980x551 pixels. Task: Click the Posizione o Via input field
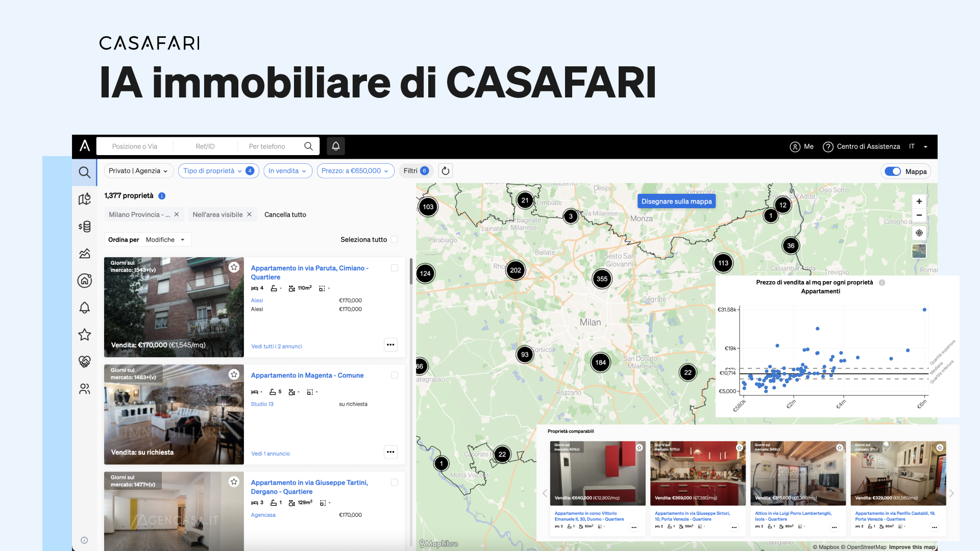coord(135,146)
